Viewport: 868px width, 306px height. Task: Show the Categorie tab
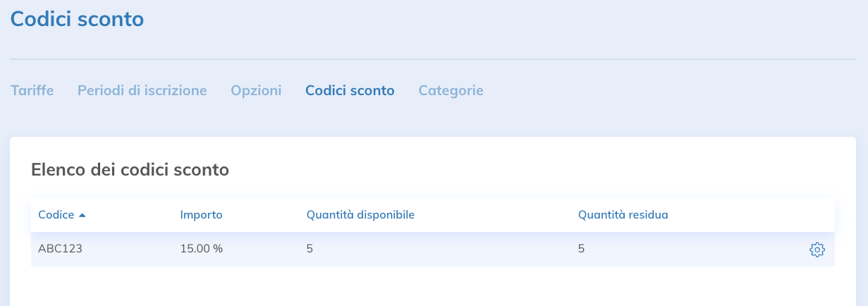pyautogui.click(x=451, y=90)
